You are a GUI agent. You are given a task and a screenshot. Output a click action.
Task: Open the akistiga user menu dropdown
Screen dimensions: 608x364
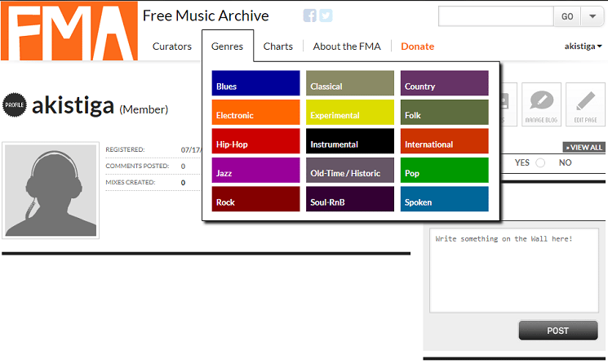point(583,47)
